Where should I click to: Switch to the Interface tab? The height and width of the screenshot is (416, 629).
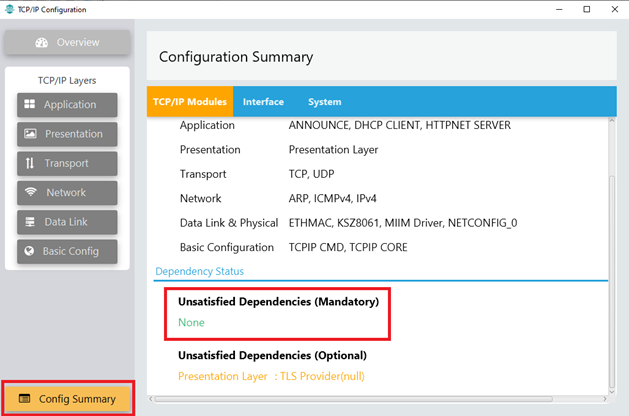point(263,102)
